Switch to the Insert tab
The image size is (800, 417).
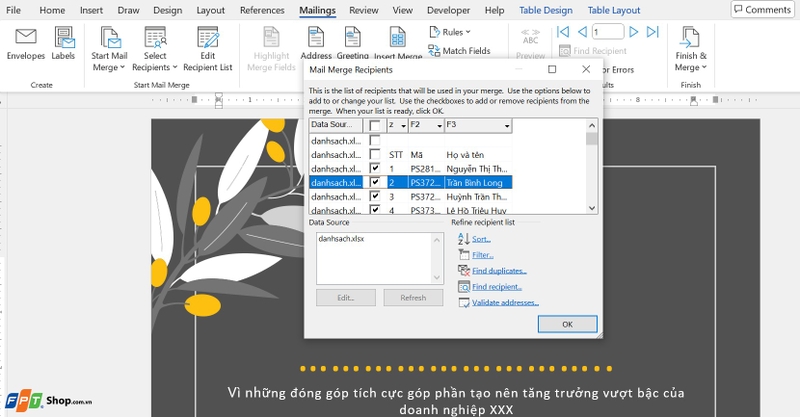(91, 10)
